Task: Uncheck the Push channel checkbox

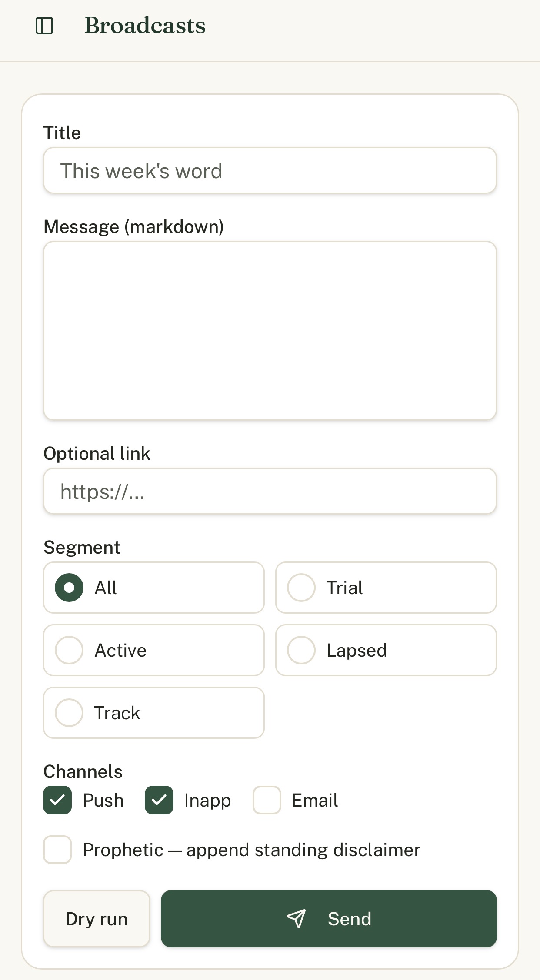Action: [57, 800]
